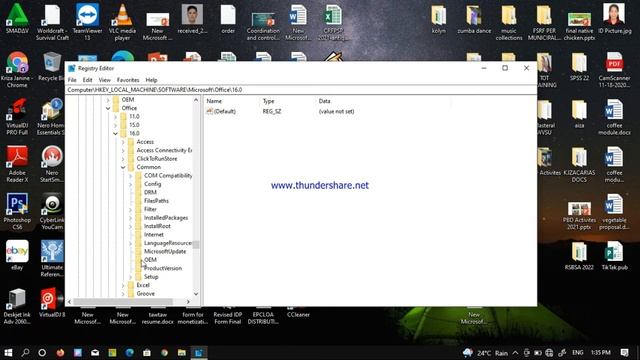
Task: Select the (Default) registry value
Action: [224, 111]
